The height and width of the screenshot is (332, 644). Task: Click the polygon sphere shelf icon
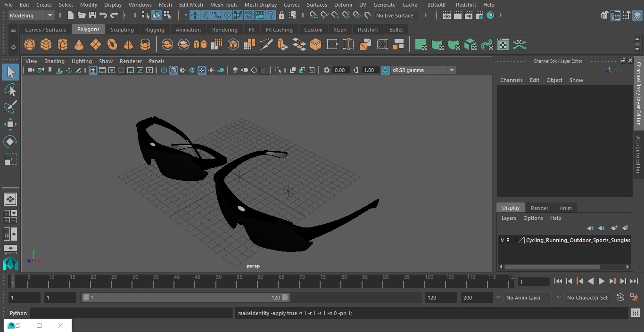(x=30, y=45)
